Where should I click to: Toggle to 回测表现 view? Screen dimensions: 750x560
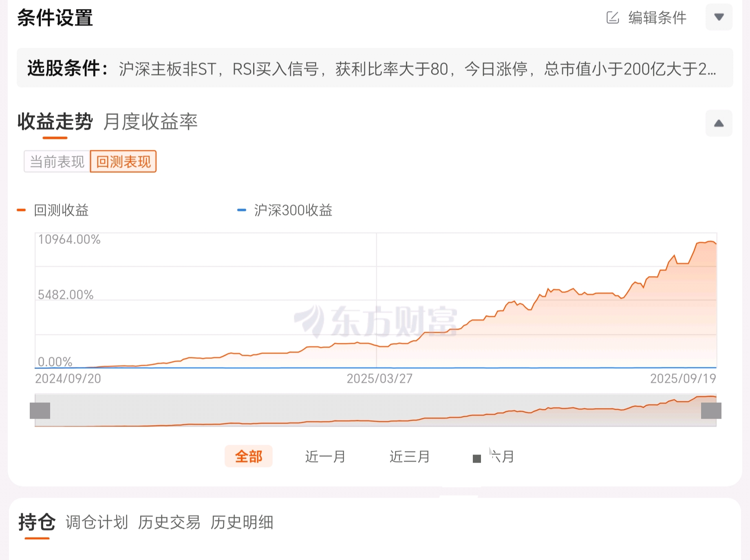[x=124, y=162]
